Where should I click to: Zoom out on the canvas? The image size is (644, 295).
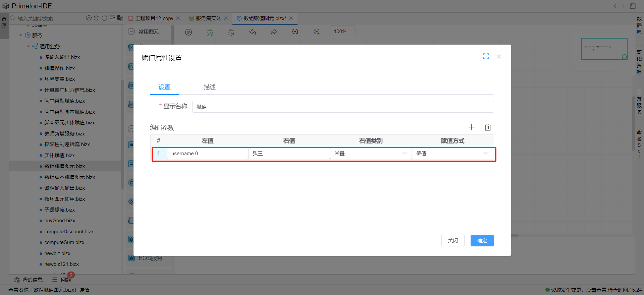317,32
